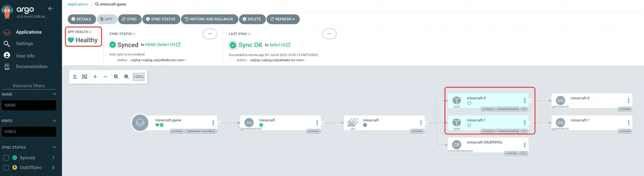
Task: Open SYNC STATUS view
Action: (161, 19)
